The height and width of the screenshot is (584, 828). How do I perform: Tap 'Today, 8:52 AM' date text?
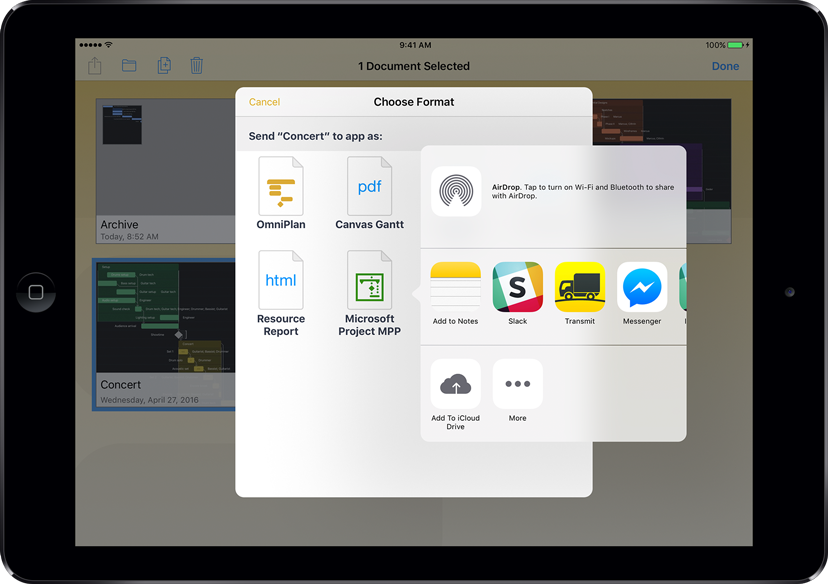pos(129,237)
